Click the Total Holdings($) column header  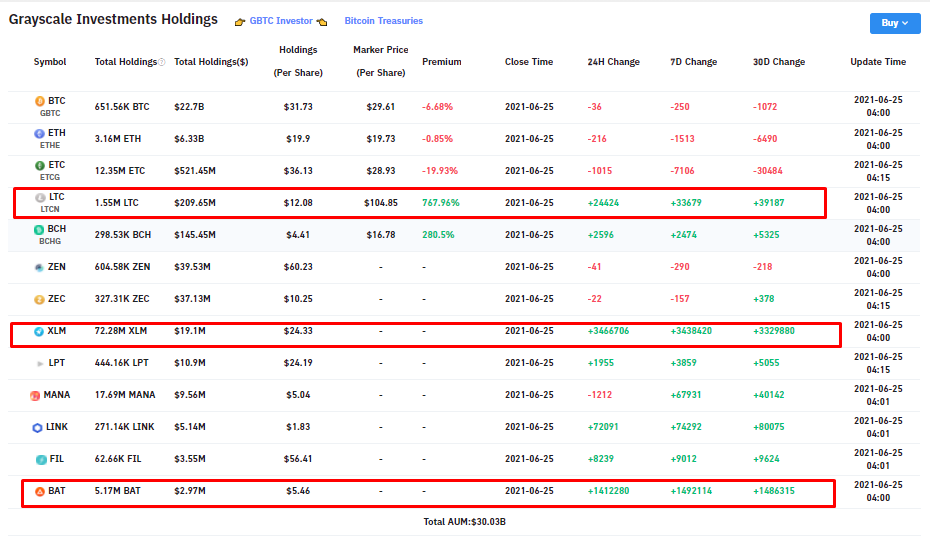[x=211, y=62]
